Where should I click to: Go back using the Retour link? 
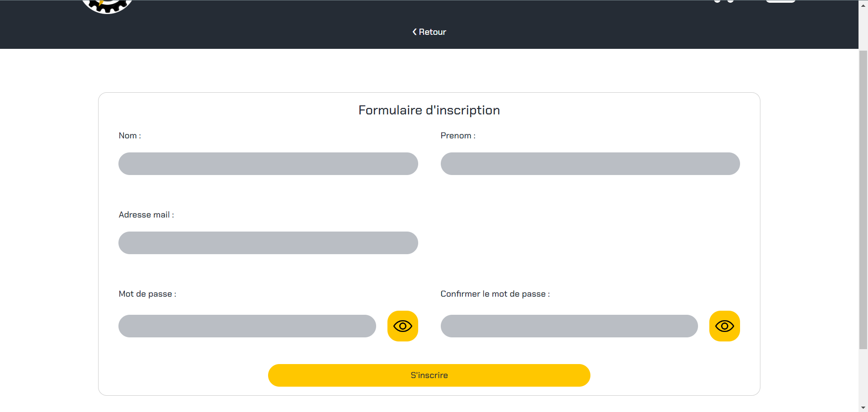(x=429, y=32)
